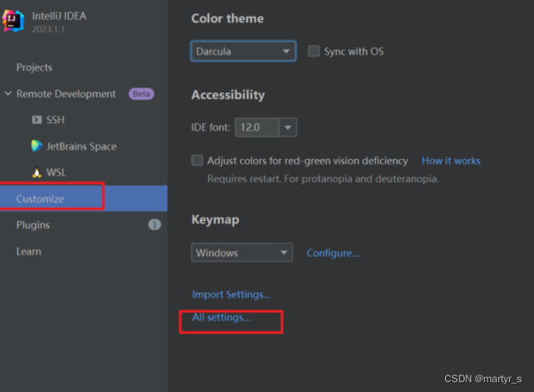The height and width of the screenshot is (392, 534).
Task: Enable the Sync with OS checkbox
Action: (x=314, y=51)
